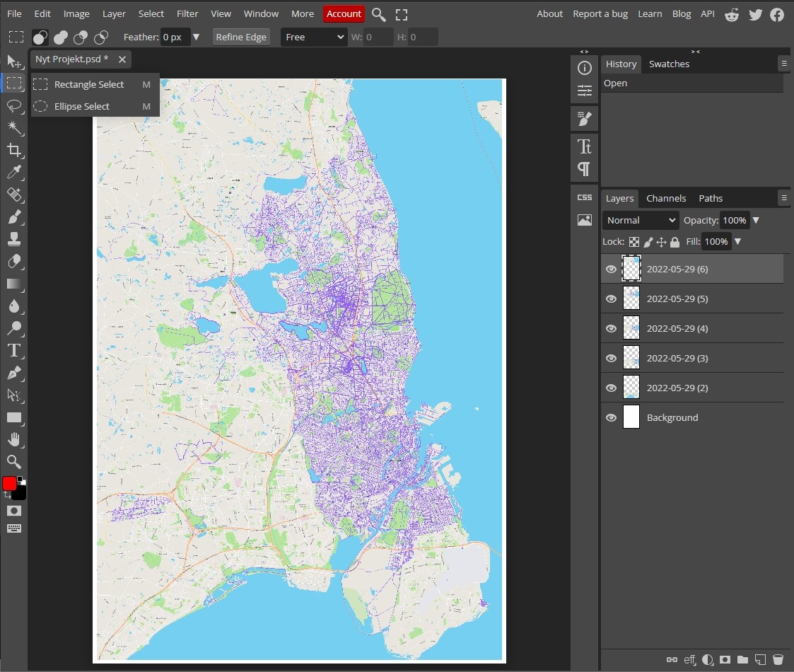This screenshot has width=794, height=672.
Task: Open the Free selection style dropdown
Action: (x=313, y=37)
